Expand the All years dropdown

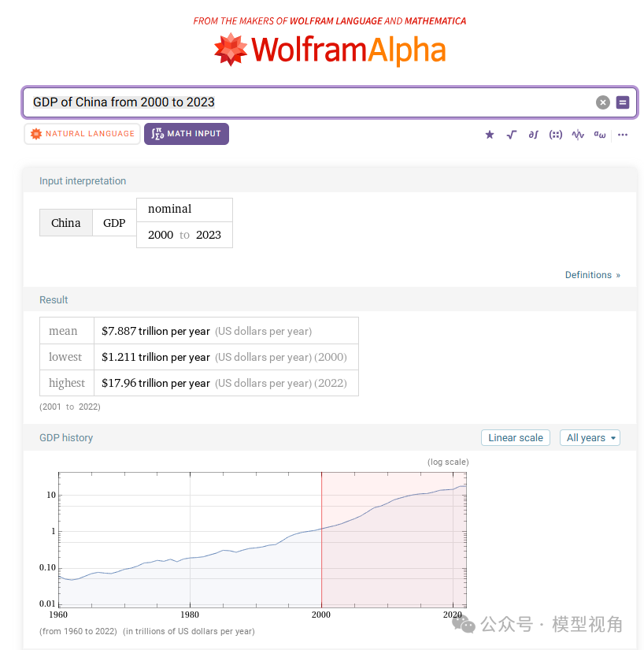pos(590,438)
